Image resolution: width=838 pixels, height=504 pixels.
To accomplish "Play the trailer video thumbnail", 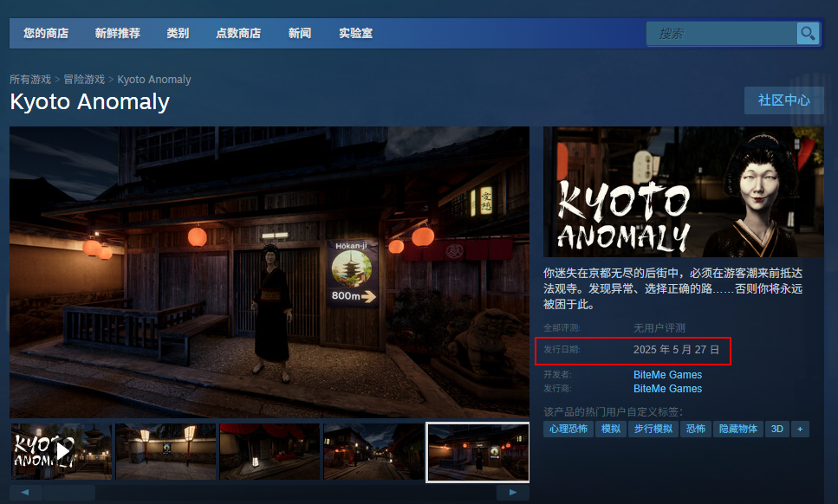I will 62,451.
